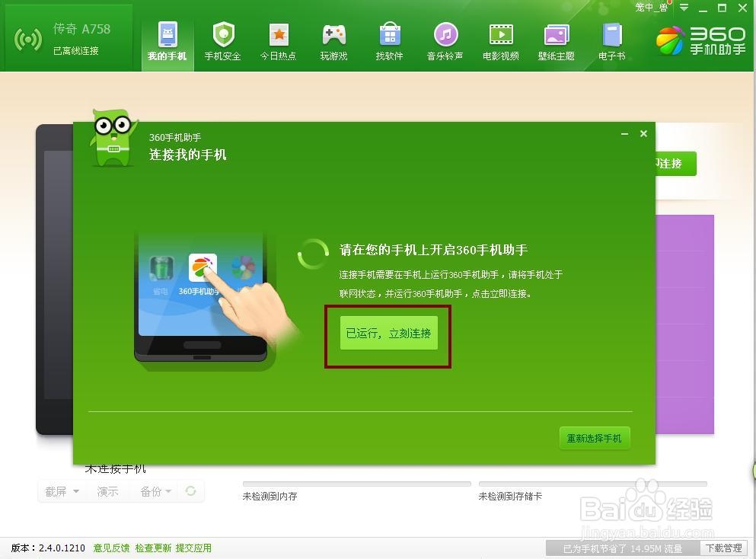756x559 pixels.
Task: Click the user name 笼中_兽
Action: point(650,7)
